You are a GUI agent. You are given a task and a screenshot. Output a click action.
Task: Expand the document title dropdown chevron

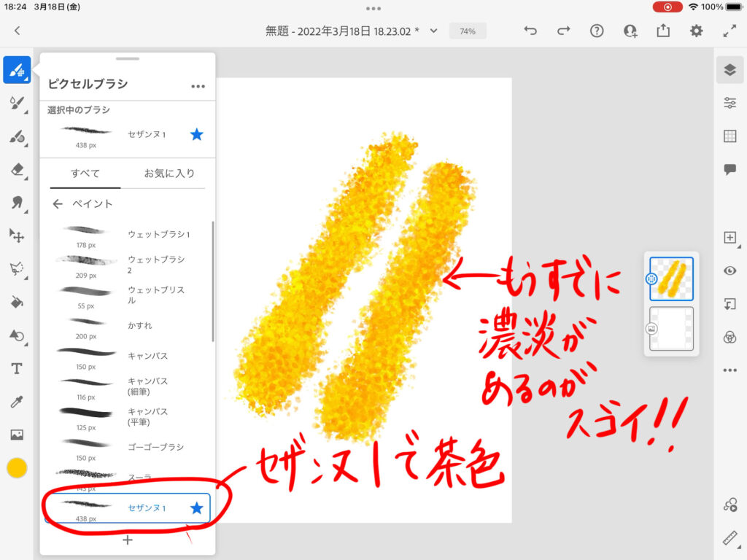click(x=434, y=31)
